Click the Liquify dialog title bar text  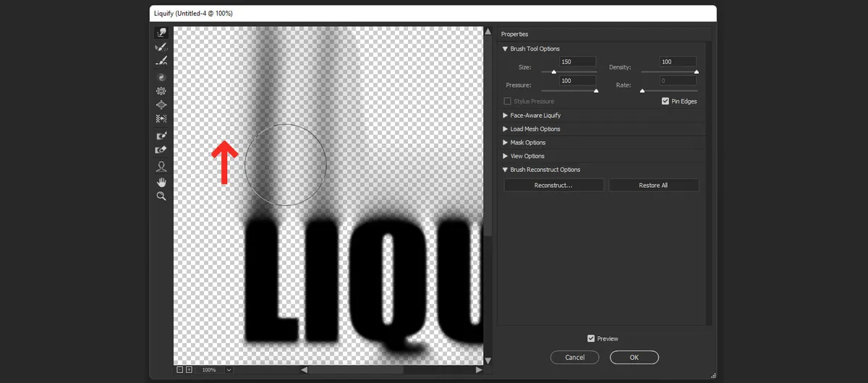tap(194, 13)
